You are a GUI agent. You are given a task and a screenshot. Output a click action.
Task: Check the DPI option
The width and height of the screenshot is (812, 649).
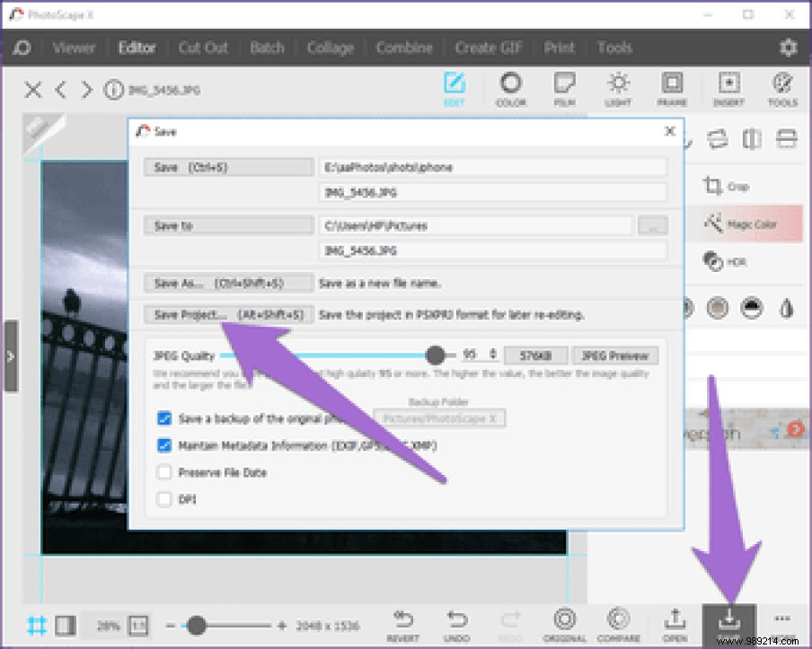click(x=165, y=499)
